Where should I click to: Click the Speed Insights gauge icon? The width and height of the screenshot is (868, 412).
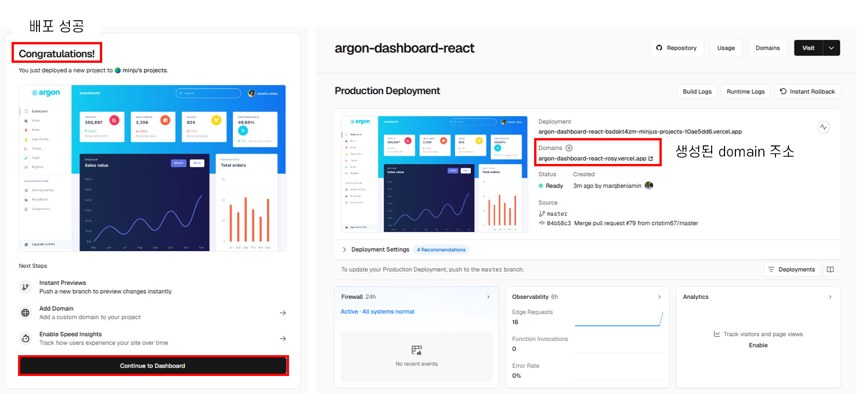click(x=25, y=339)
